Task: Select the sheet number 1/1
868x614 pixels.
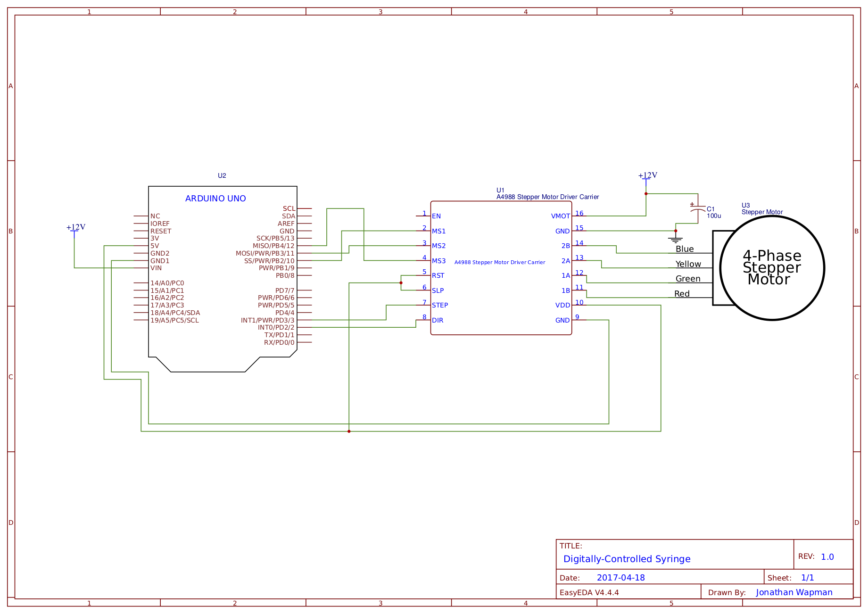Action: tap(807, 578)
